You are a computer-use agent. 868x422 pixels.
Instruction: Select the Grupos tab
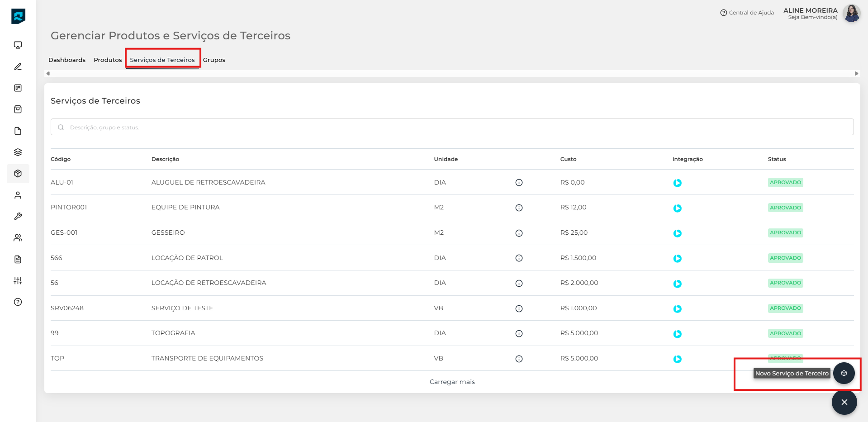214,60
